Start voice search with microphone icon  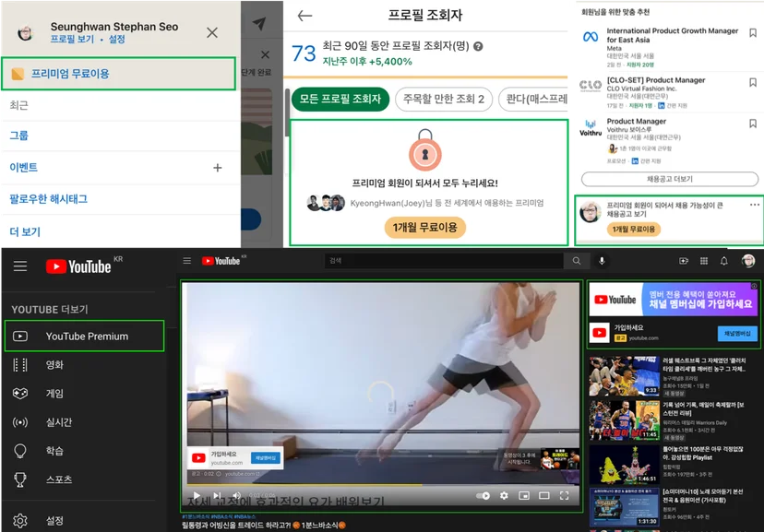click(x=602, y=261)
